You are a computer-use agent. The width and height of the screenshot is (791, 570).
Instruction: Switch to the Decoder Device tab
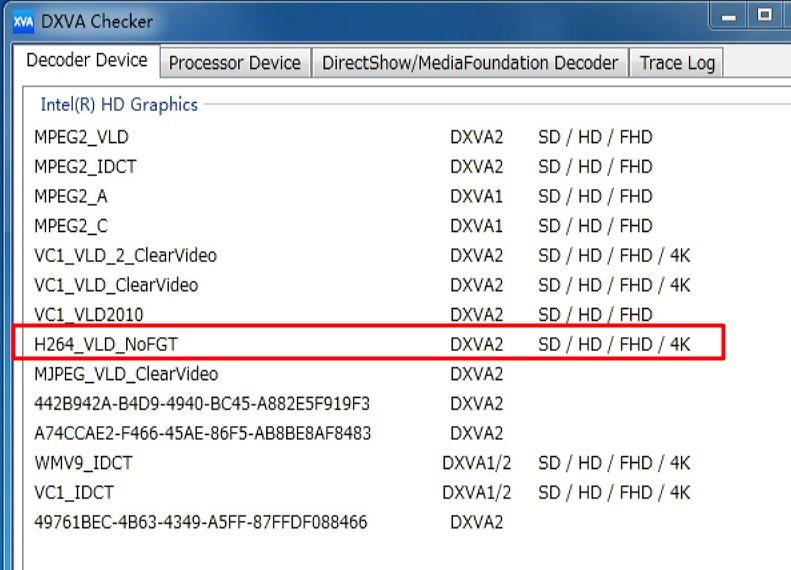pos(87,60)
